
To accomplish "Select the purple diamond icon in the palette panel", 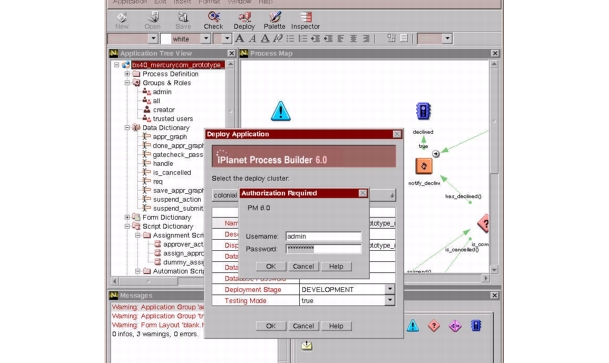I will click(x=455, y=325).
